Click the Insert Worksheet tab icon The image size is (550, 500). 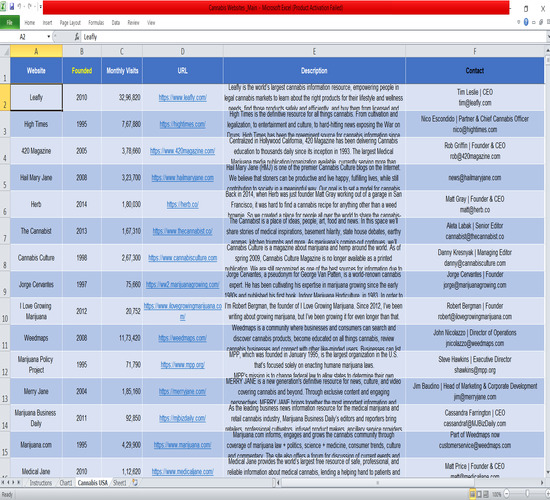pyautogui.click(x=135, y=482)
